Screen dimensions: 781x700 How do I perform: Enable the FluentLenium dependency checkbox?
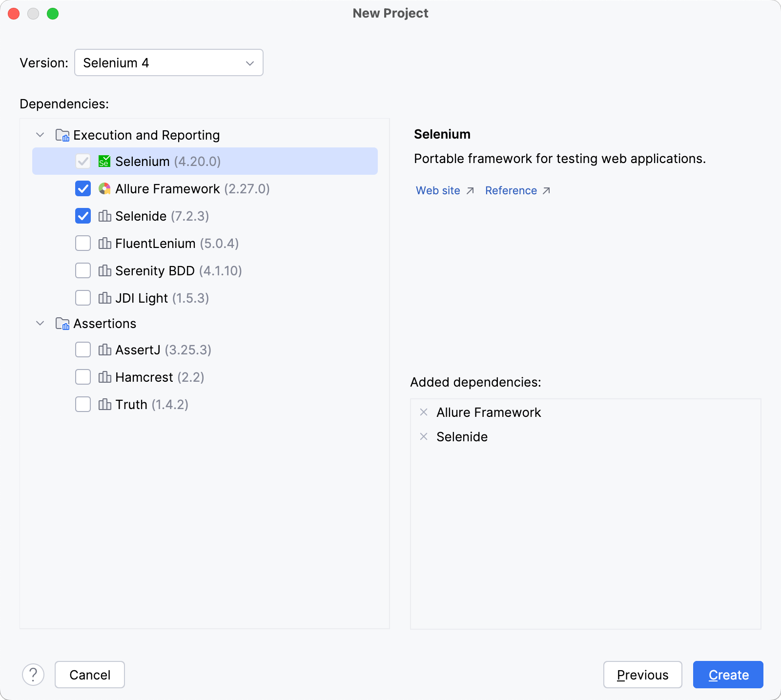(x=82, y=243)
